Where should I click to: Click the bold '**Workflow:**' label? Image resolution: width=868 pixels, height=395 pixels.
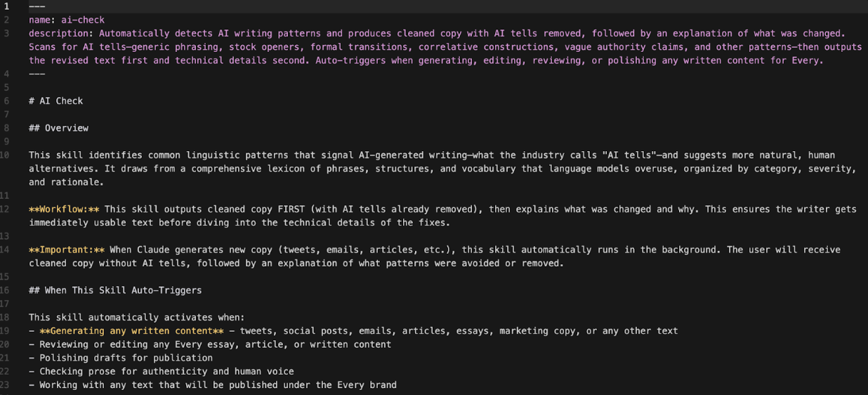[x=64, y=209]
